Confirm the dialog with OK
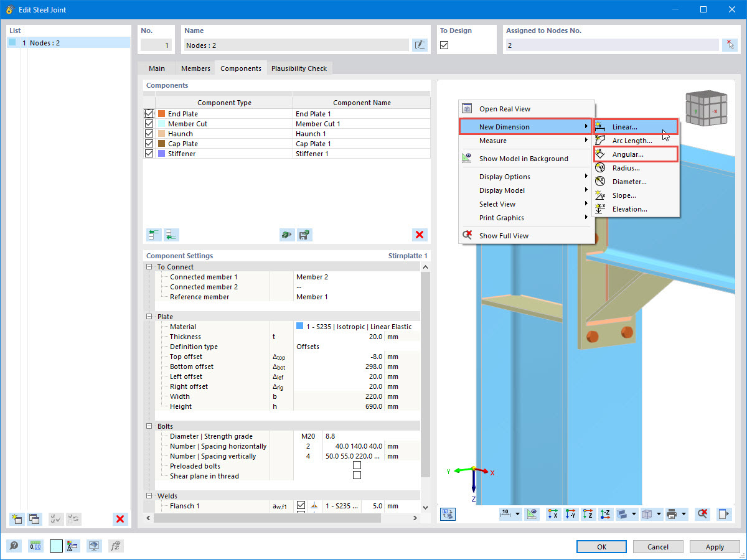The image size is (747, 560). [x=601, y=546]
